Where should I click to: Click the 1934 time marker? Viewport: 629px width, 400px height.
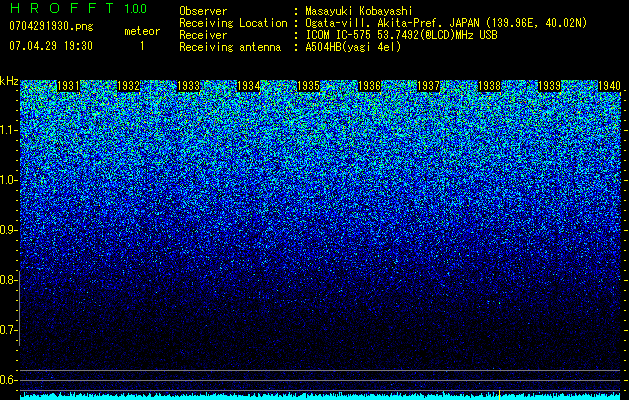pyautogui.click(x=249, y=86)
